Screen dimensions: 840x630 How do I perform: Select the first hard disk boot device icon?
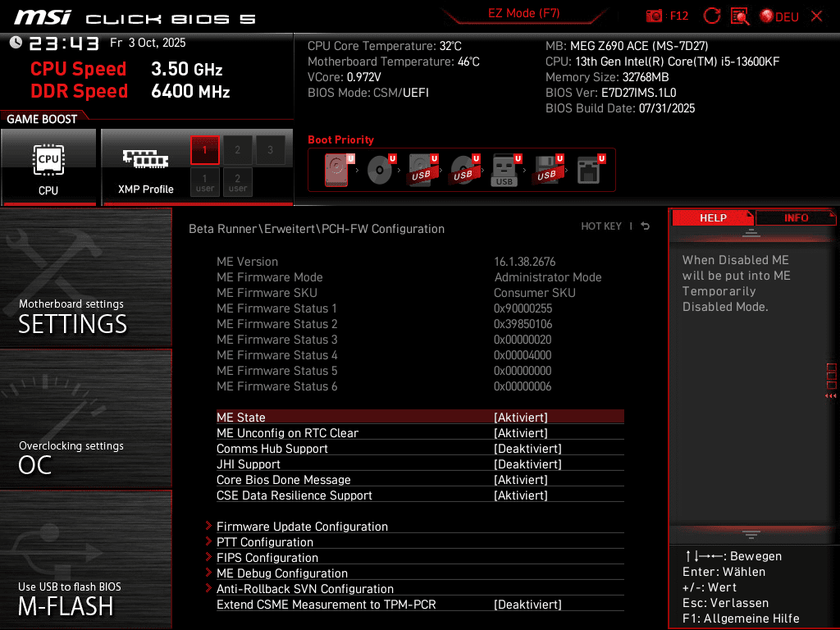pos(339,170)
